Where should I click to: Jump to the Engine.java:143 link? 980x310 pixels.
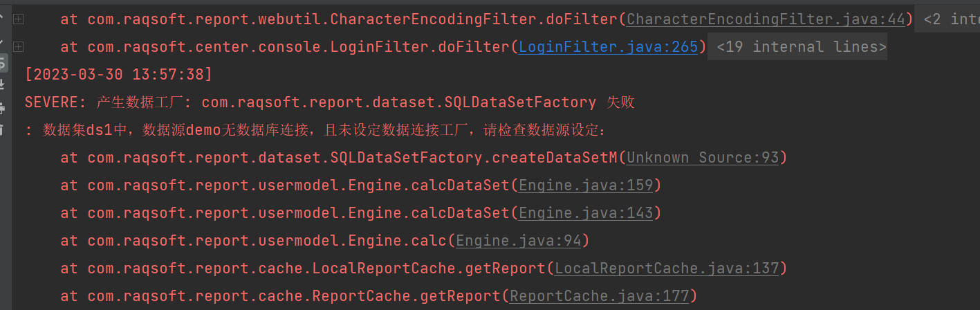click(585, 213)
